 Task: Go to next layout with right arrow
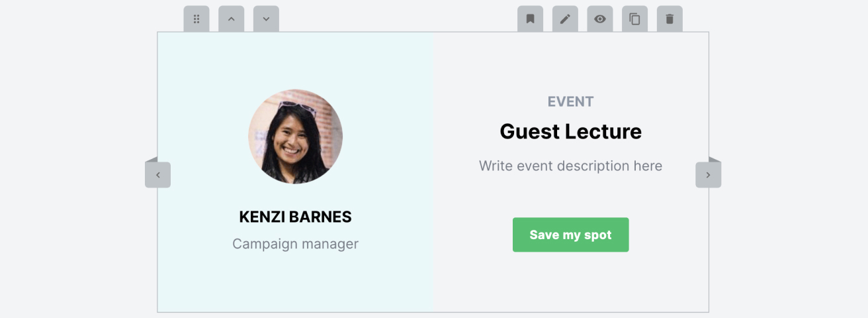pyautogui.click(x=708, y=175)
